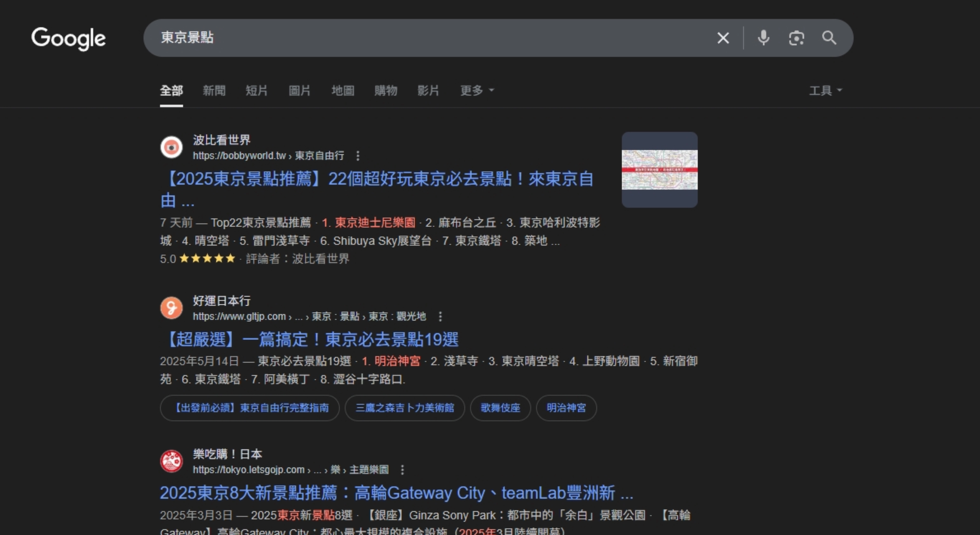Click the Google logo
Image resolution: width=980 pixels, height=535 pixels.
coord(68,38)
